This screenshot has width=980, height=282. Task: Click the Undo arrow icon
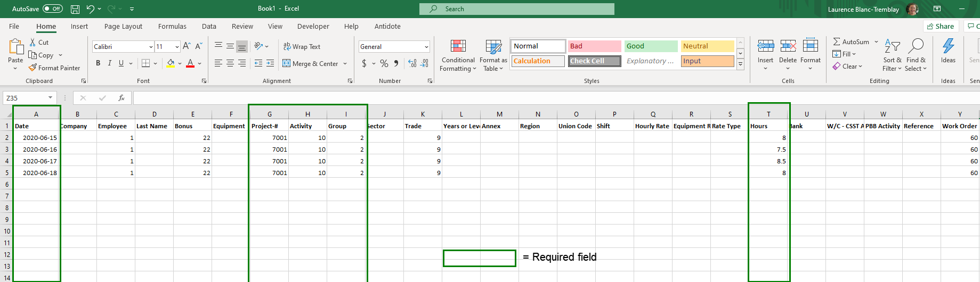pyautogui.click(x=91, y=9)
